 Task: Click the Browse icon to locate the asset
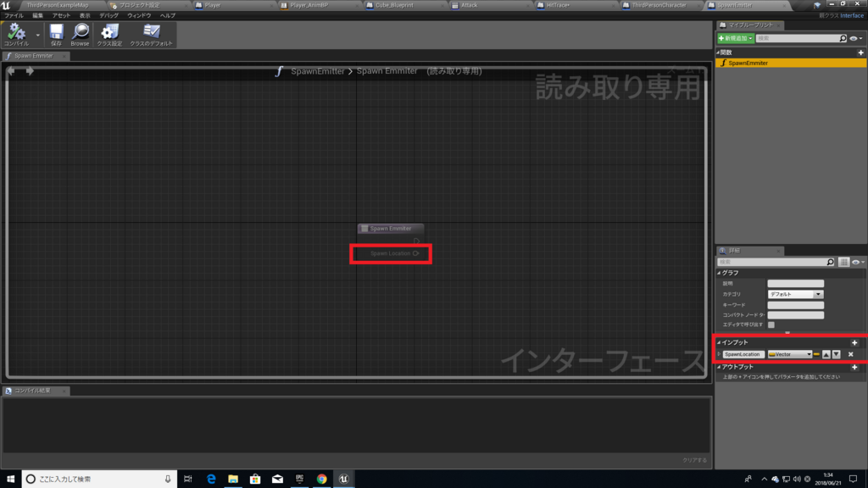click(x=80, y=32)
